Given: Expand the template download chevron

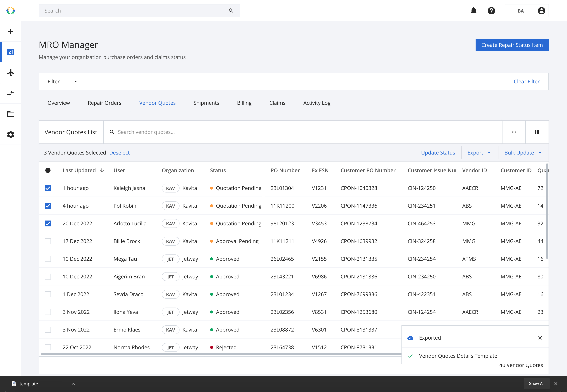Looking at the screenshot, I should click(73, 384).
